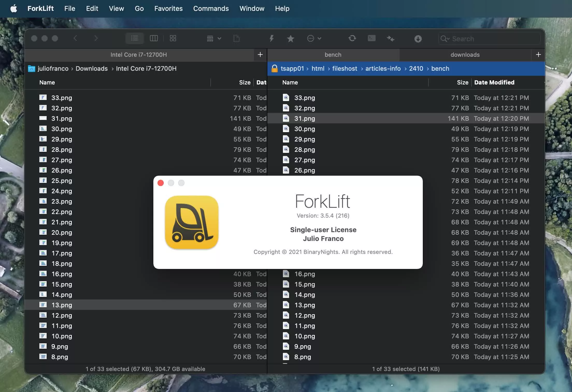Open the actions ellipsis dropdown
This screenshot has height=392, width=572.
click(x=314, y=39)
